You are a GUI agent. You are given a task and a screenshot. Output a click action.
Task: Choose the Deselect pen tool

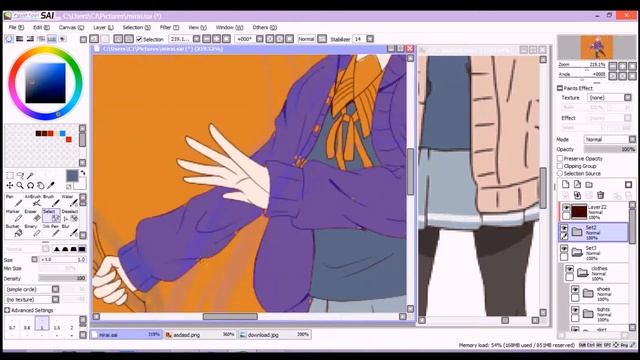(x=69, y=216)
